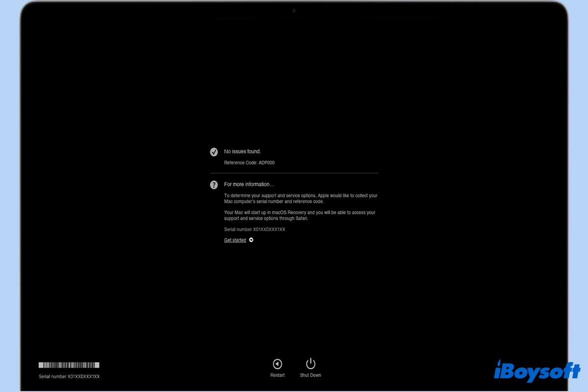Image resolution: width=588 pixels, height=392 pixels.
Task: Click the checkmark icon beside No issues found
Action: click(214, 152)
